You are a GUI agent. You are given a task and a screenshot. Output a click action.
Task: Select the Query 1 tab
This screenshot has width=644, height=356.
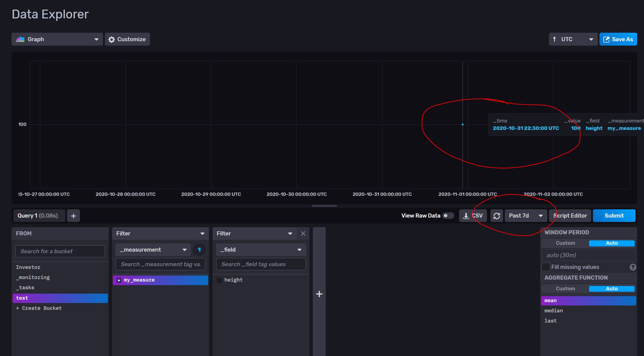coord(39,216)
